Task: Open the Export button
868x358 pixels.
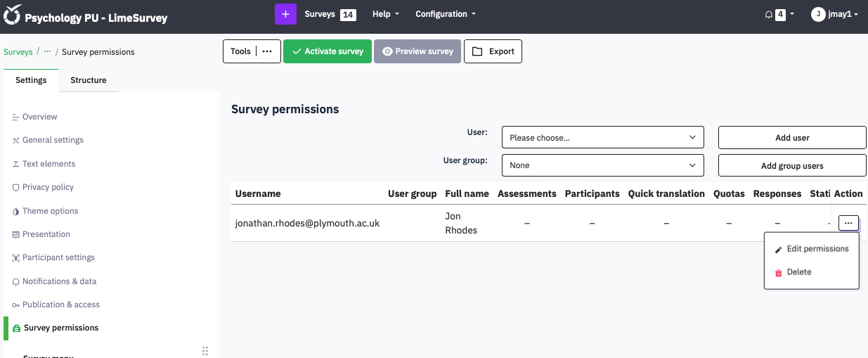Action: (493, 51)
